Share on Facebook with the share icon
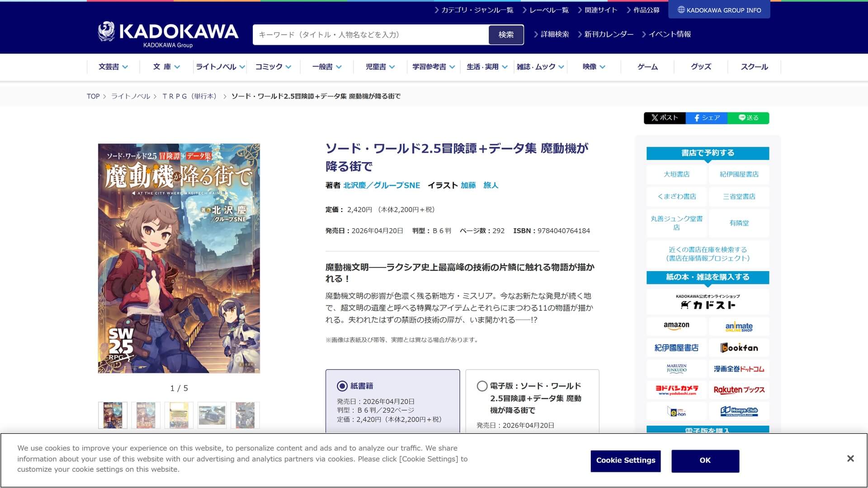 pos(707,118)
